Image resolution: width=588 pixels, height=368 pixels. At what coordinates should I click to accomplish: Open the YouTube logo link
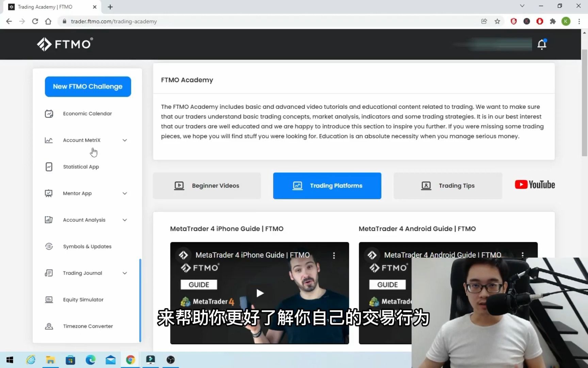535,185
